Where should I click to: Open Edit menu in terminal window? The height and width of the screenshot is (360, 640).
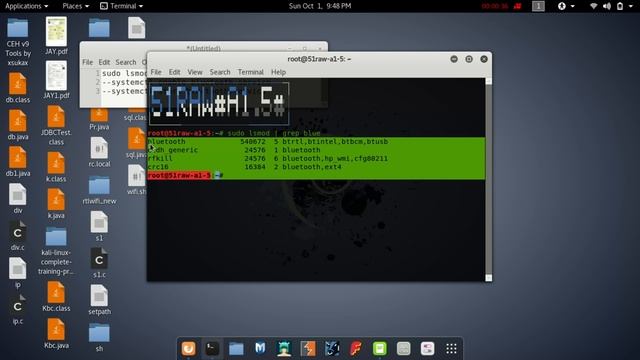[174, 72]
